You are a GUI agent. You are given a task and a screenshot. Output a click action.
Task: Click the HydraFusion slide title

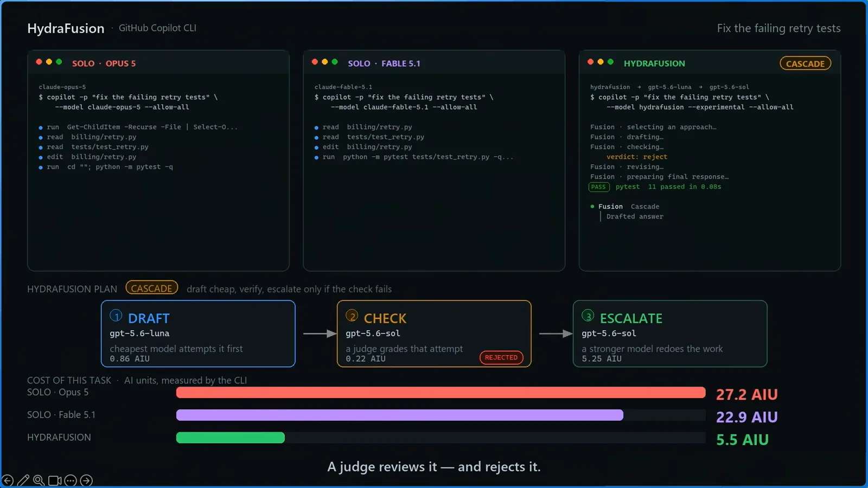66,28
